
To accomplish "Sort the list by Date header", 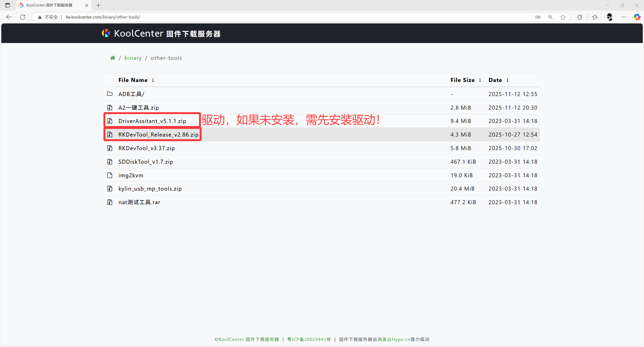I will click(495, 80).
